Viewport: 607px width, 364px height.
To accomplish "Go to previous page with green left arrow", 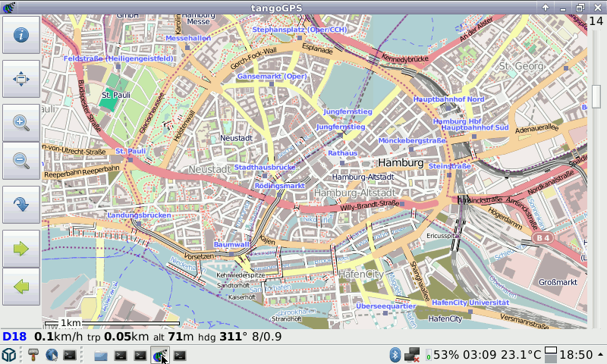I will coord(20,287).
